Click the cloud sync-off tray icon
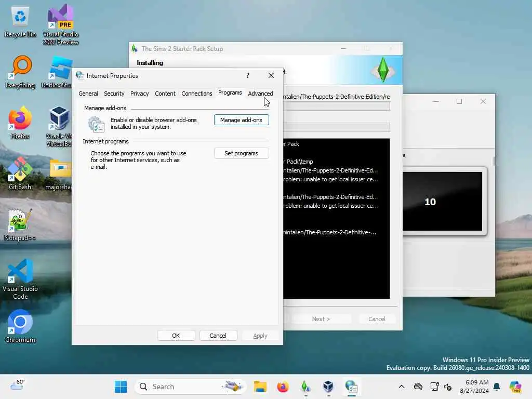 (418, 387)
